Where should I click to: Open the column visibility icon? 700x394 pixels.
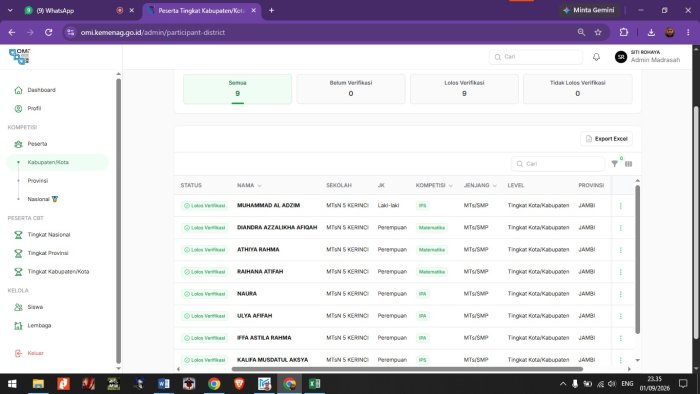pyautogui.click(x=629, y=164)
